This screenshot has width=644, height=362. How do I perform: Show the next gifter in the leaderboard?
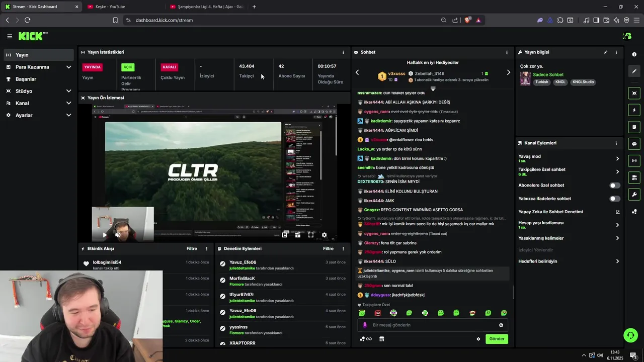click(508, 72)
